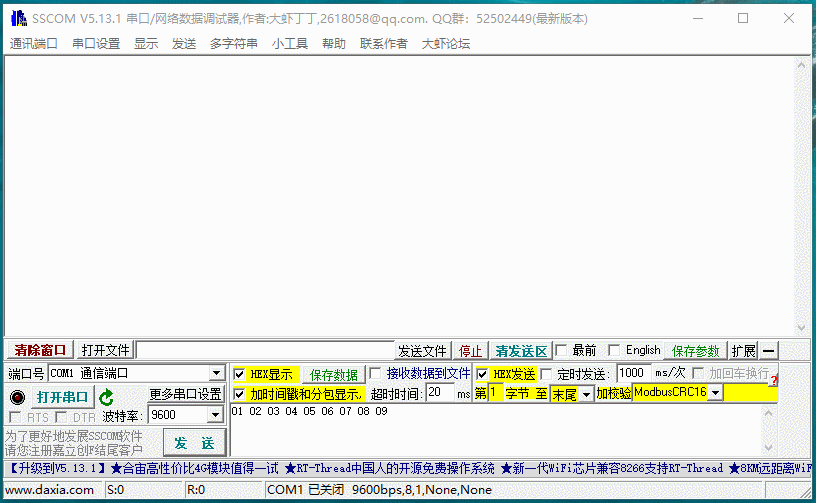Click the red port status indicator icon
Viewport: 816px width, 503px height.
click(17, 397)
